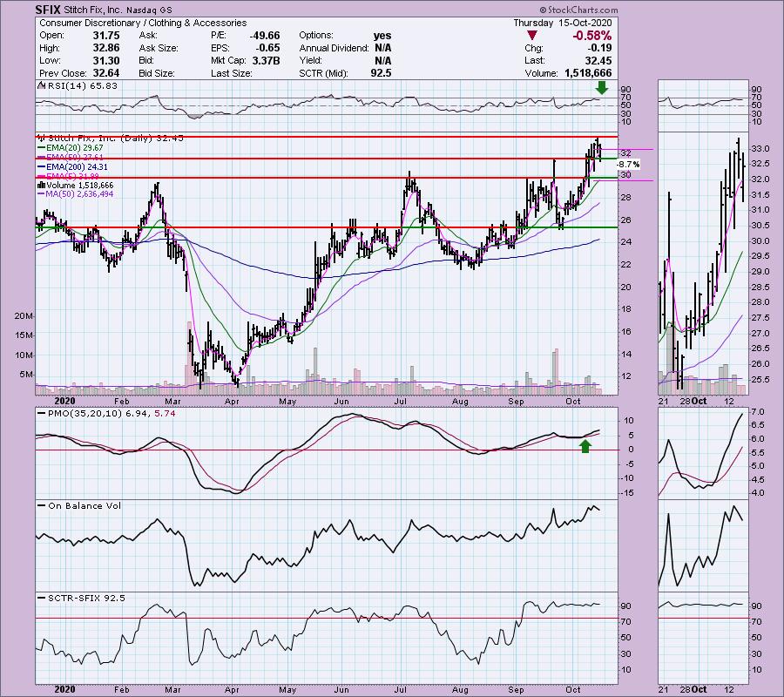The width and height of the screenshot is (784, 697).
Task: Click the Yield label
Action: coord(311,60)
